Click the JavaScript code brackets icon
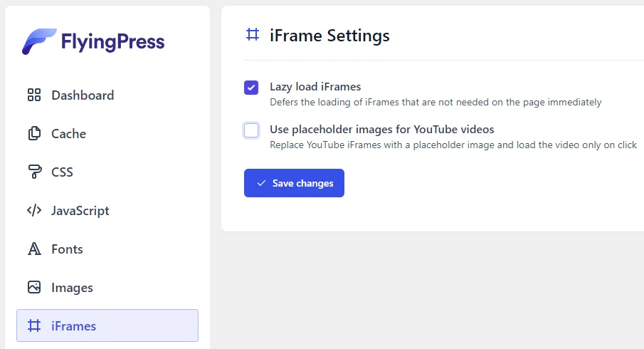644x349 pixels. 34,211
